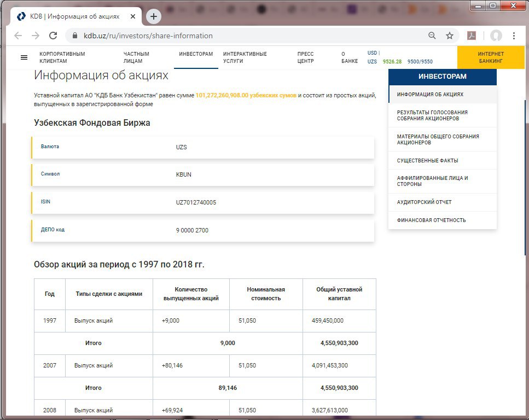Open Существенные факты sidebar link
Image resolution: width=529 pixels, height=420 pixels.
click(x=443, y=161)
